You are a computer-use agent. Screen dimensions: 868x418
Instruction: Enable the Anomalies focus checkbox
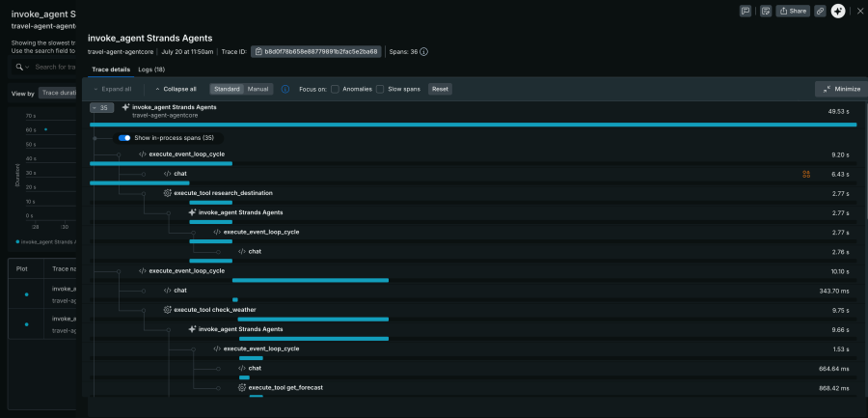coord(335,89)
